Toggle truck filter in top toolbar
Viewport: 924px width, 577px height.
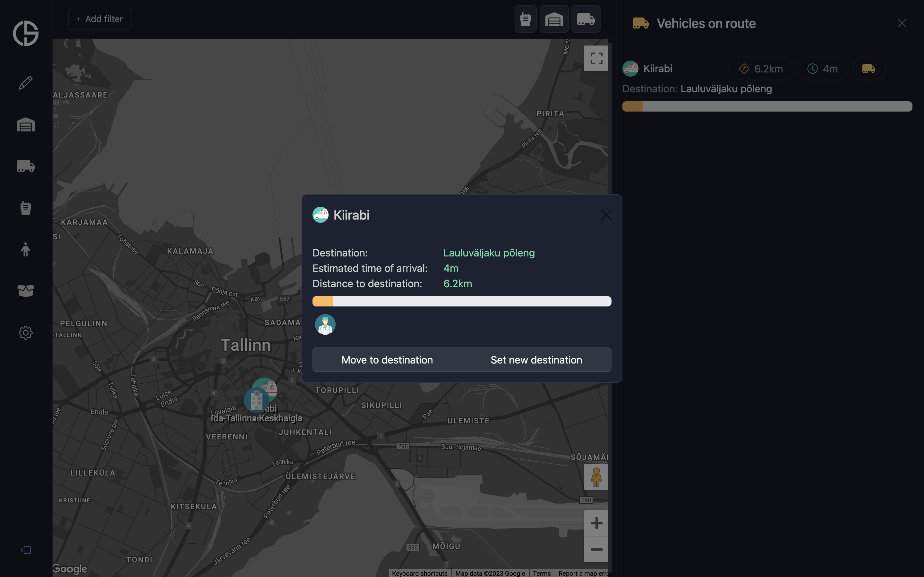point(586,19)
